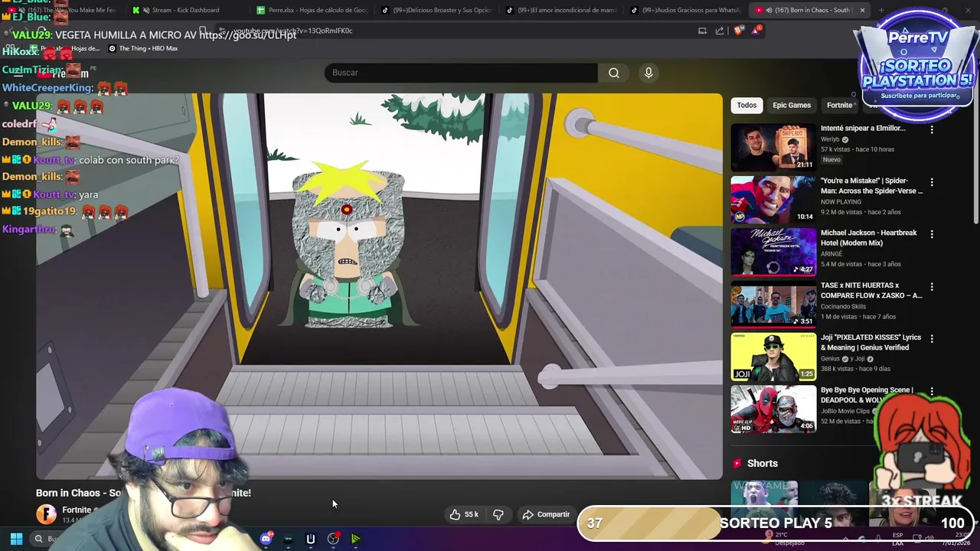Open options menu for Michael Jackson video

pos(932,234)
